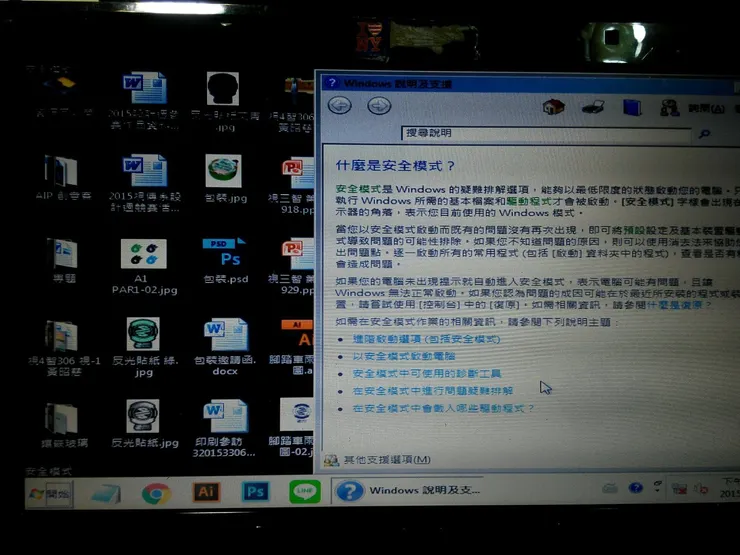Screen dimensions: 740x555
Task: Select desktop Word file 2015視傳系設計週競賽
Action: [x=144, y=183]
